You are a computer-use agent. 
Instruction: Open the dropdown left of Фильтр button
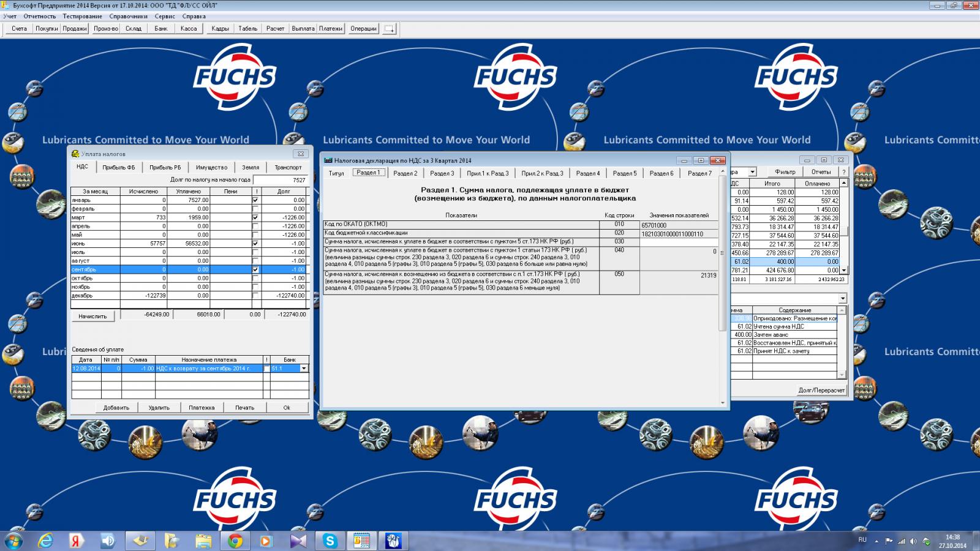752,172
